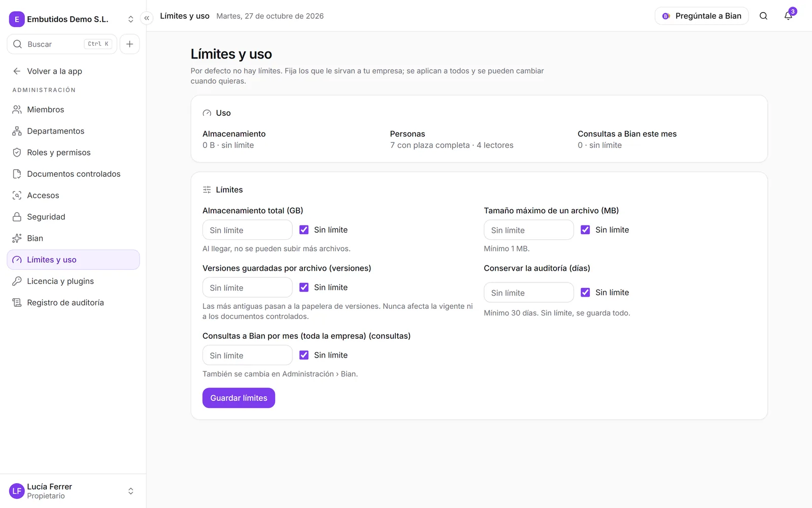Screen dimensions: 812x508
Task: Click the Departamentos hierarchy icon
Action: (17, 131)
